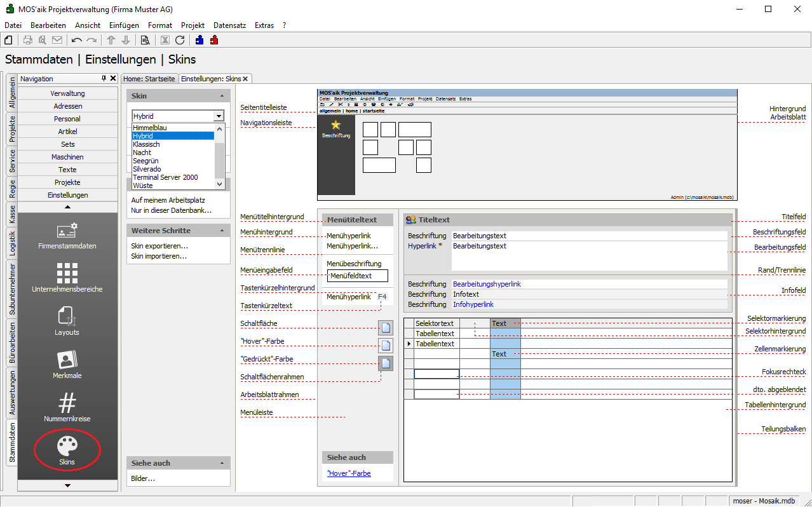Click the blue puzzle piece icon
Screen dimensions: 812x507
pos(200,40)
